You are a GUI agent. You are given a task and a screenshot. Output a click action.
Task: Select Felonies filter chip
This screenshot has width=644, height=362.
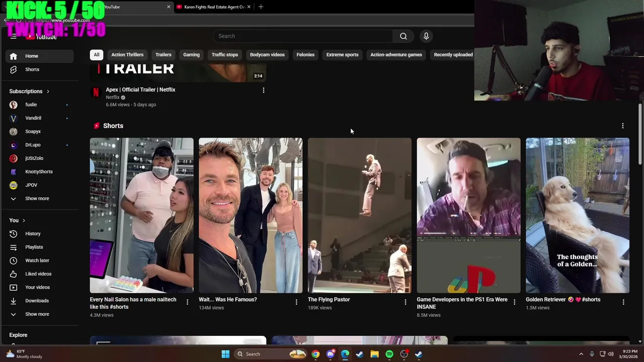pyautogui.click(x=305, y=55)
